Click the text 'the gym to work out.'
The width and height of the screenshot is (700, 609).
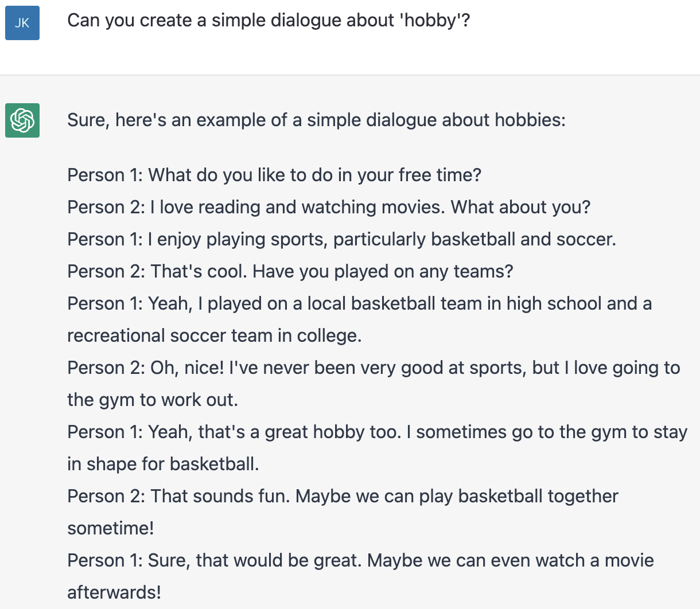pos(153,400)
